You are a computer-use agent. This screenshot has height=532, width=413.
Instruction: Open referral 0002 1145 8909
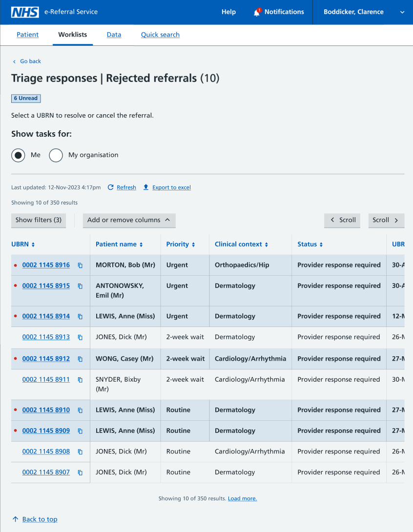tap(46, 430)
